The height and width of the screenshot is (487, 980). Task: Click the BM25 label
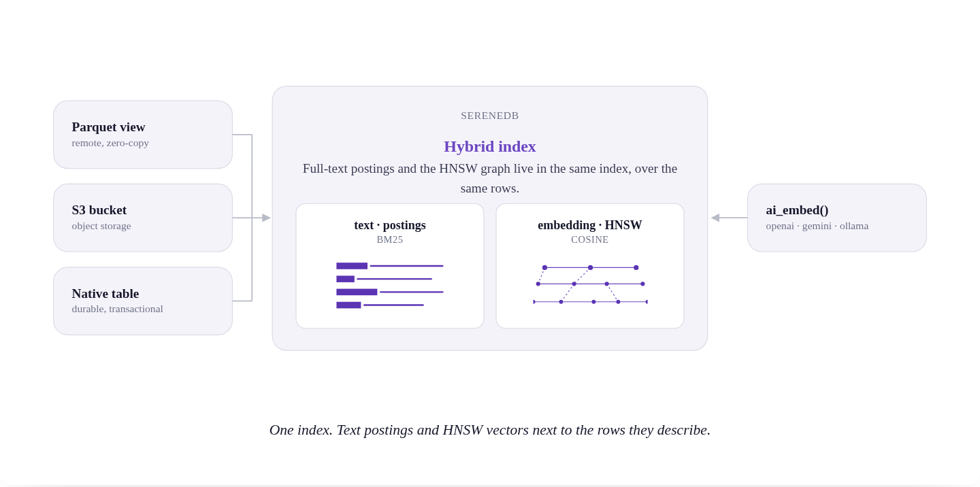click(x=390, y=240)
